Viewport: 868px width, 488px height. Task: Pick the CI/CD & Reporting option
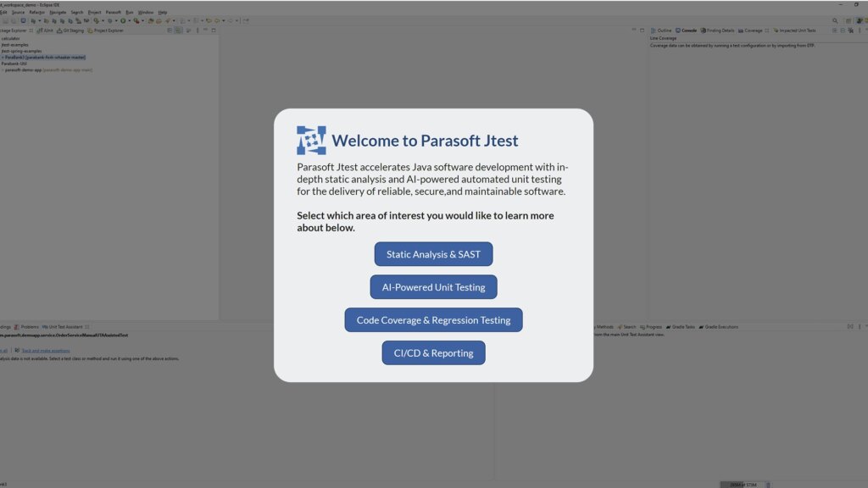[x=433, y=353]
